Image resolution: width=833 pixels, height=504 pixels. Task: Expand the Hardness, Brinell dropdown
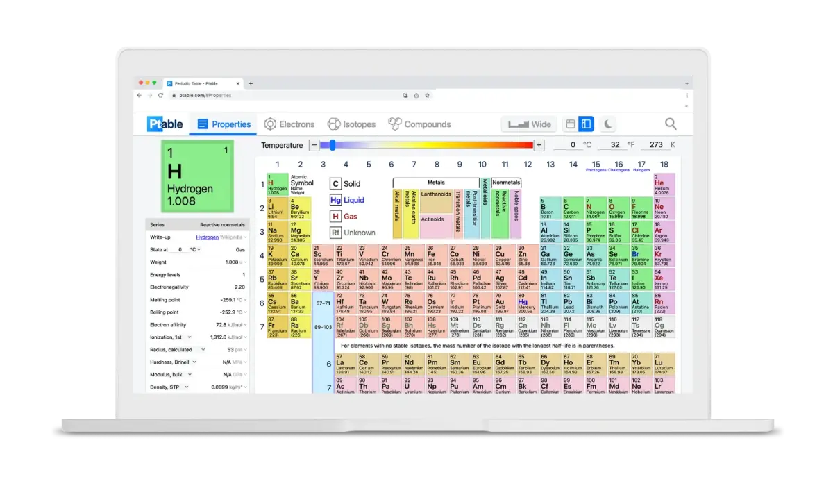tap(194, 362)
